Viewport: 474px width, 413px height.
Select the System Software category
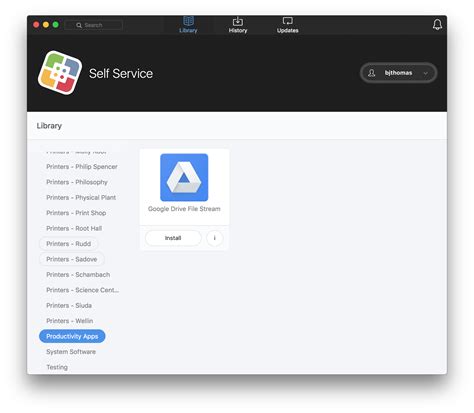[71, 352]
